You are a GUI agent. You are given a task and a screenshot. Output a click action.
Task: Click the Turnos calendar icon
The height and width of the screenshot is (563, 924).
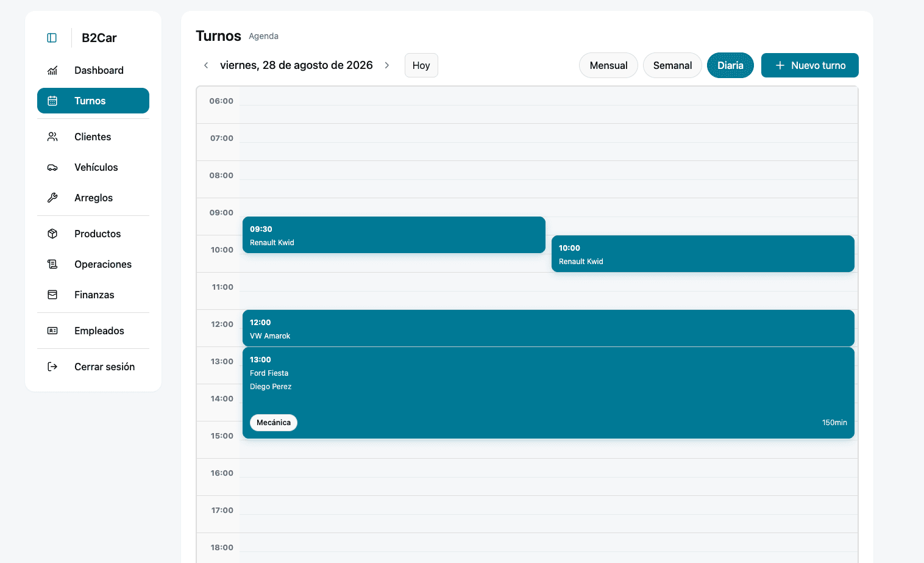pyautogui.click(x=52, y=101)
